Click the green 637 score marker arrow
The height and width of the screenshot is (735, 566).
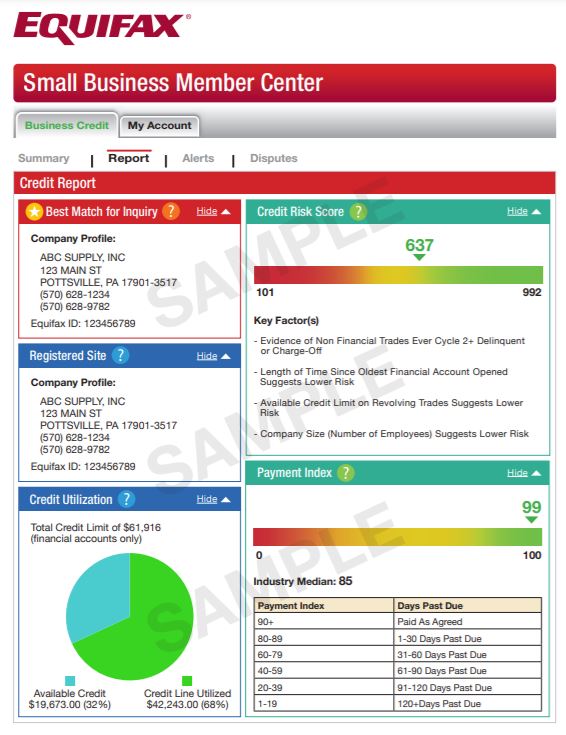pyautogui.click(x=419, y=257)
